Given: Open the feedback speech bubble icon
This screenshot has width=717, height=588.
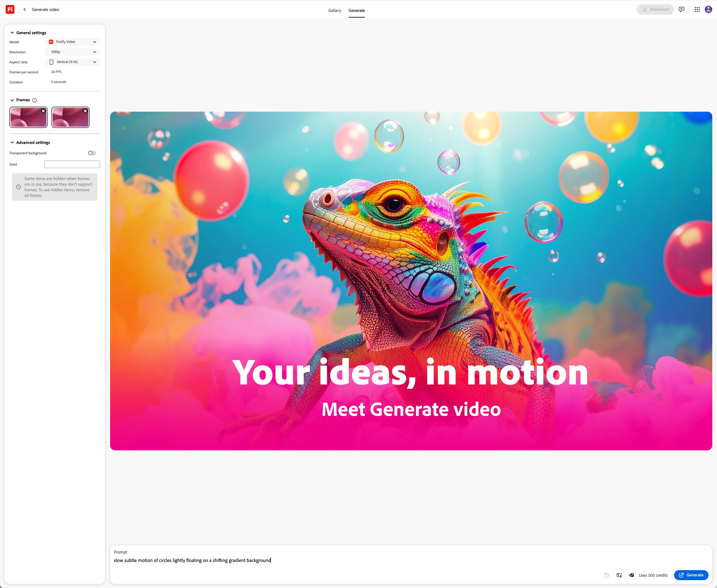Looking at the screenshot, I should (x=682, y=9).
